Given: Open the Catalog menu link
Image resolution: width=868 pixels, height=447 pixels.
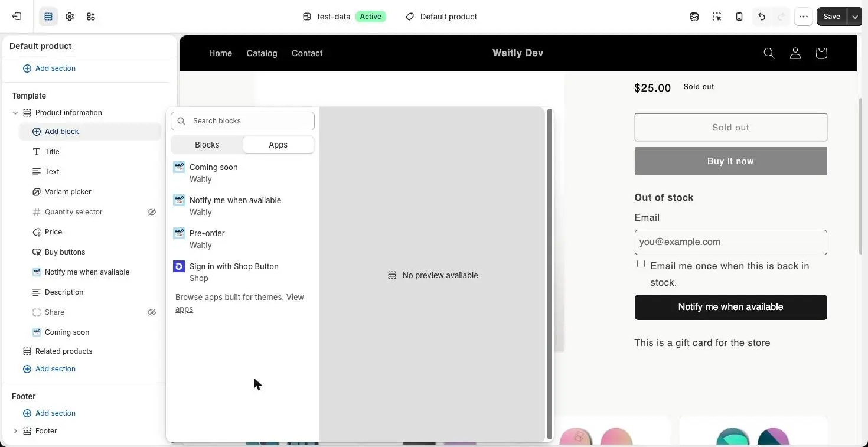Looking at the screenshot, I should coord(262,53).
